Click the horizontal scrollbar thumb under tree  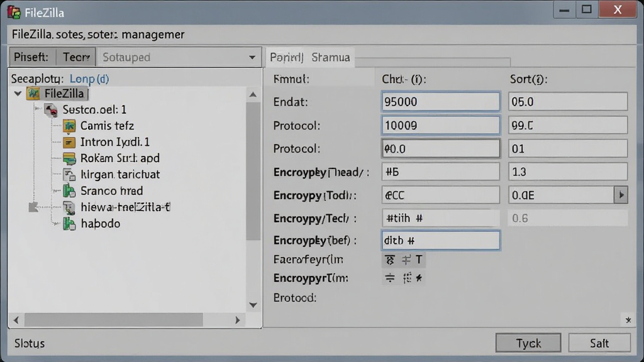pyautogui.click(x=114, y=320)
